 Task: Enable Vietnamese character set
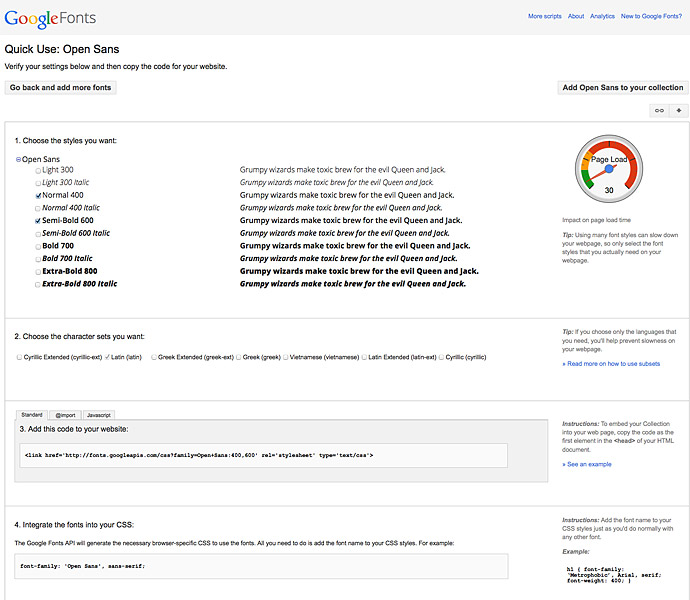tap(286, 357)
